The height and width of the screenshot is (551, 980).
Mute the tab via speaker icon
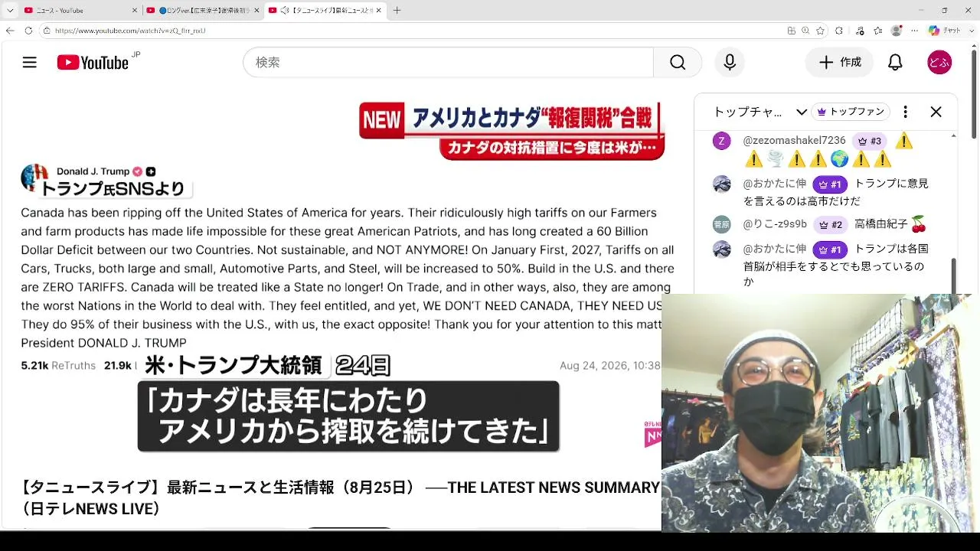285,10
